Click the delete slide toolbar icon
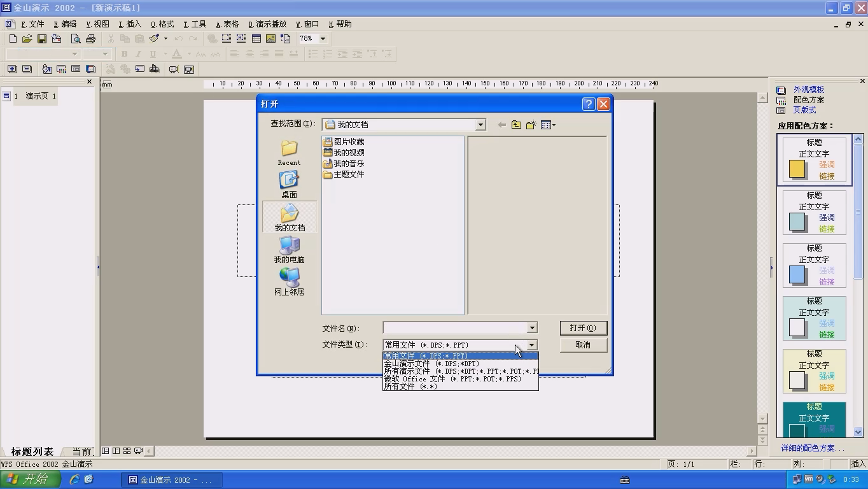868x489 pixels. click(27, 69)
